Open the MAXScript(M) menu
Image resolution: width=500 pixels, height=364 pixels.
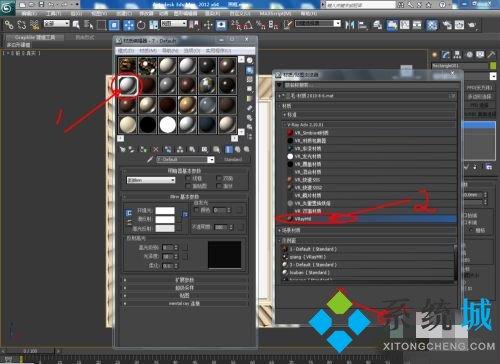(275, 13)
